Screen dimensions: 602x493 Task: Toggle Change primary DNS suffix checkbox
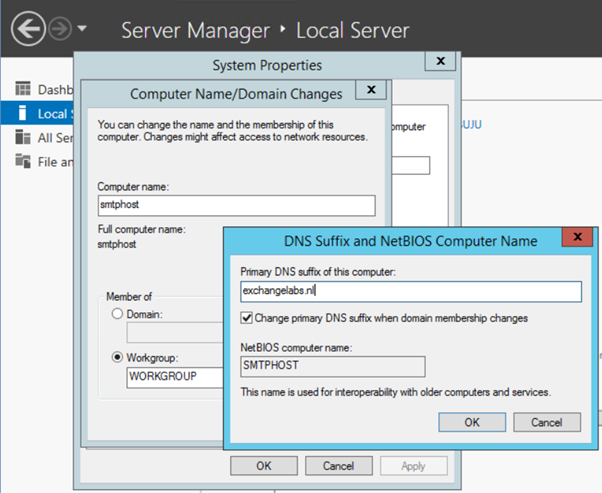click(x=248, y=318)
